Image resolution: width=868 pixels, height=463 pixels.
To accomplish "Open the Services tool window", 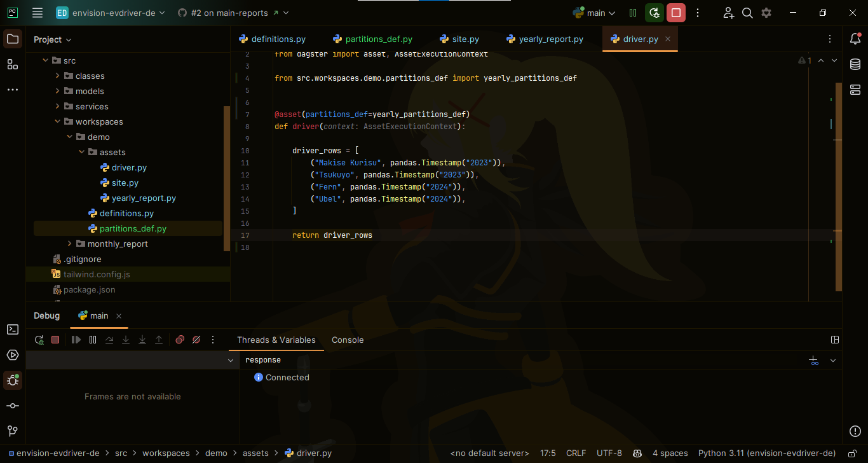I will pos(13,355).
